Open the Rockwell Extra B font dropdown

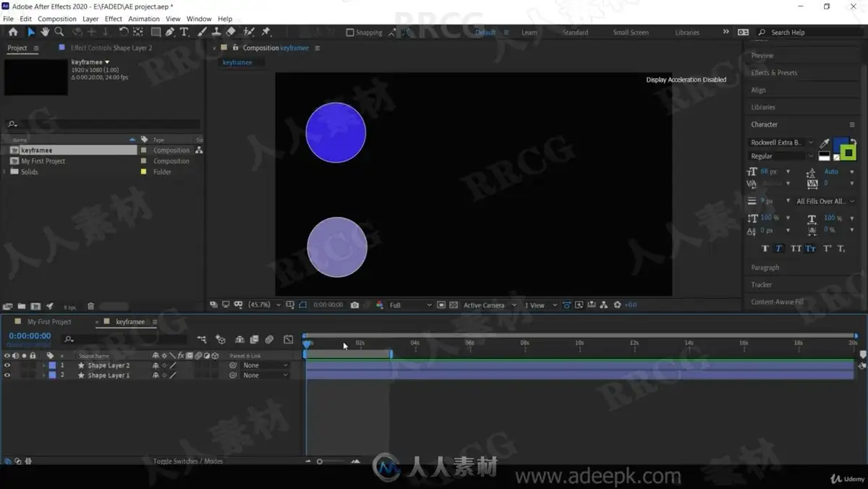tap(781, 143)
